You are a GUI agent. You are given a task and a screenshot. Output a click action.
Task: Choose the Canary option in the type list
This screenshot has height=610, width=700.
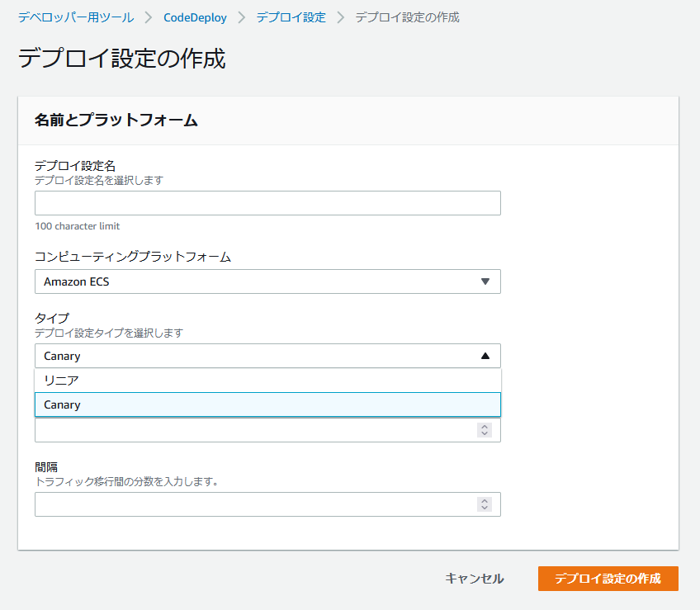tap(267, 404)
